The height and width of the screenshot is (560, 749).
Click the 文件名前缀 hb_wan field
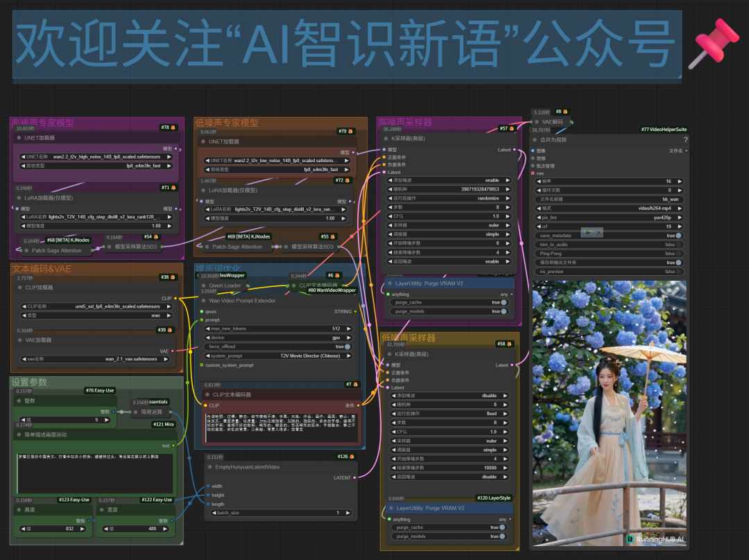tap(609, 199)
